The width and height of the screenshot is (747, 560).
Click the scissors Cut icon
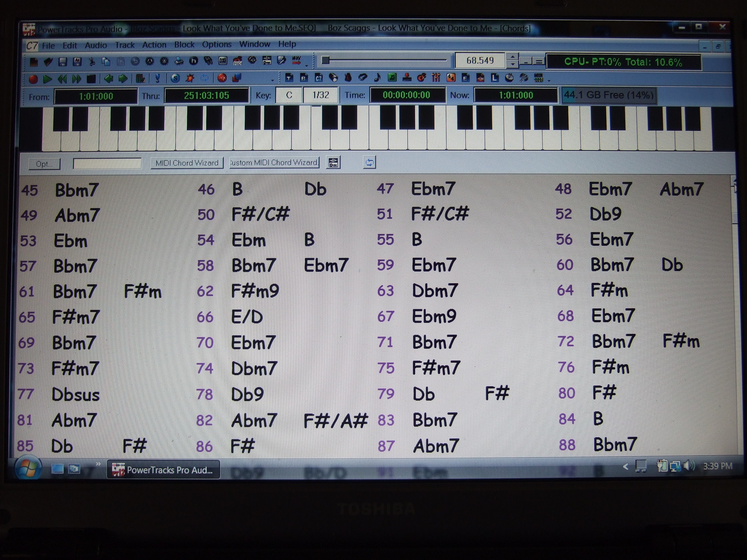coord(92,62)
